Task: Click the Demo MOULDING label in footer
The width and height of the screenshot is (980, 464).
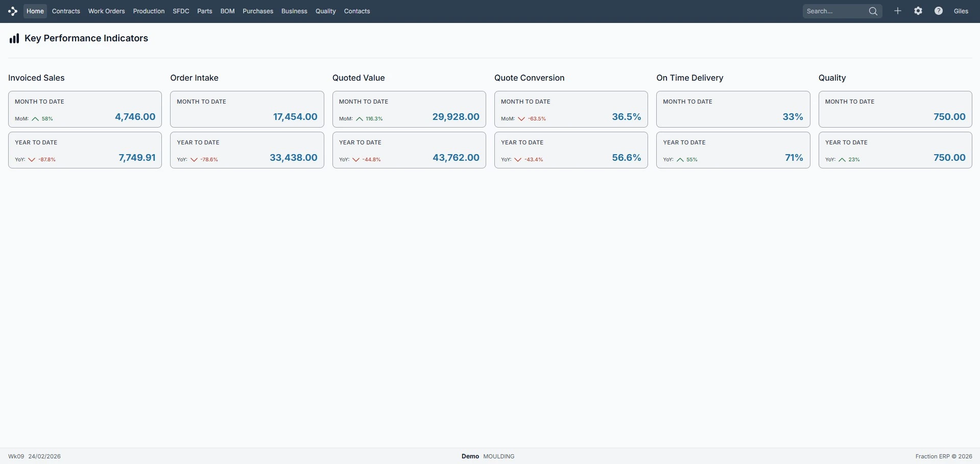Action: [487, 456]
